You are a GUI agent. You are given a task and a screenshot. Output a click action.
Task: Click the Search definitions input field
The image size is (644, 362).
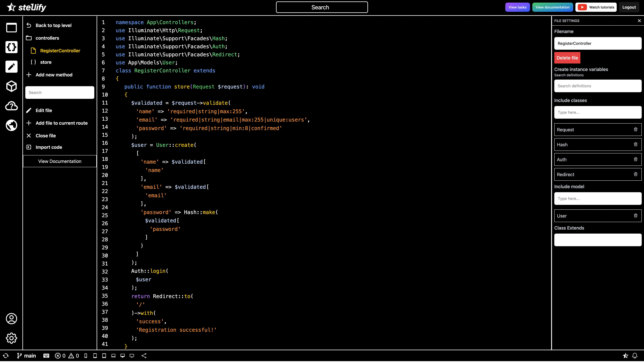(598, 86)
